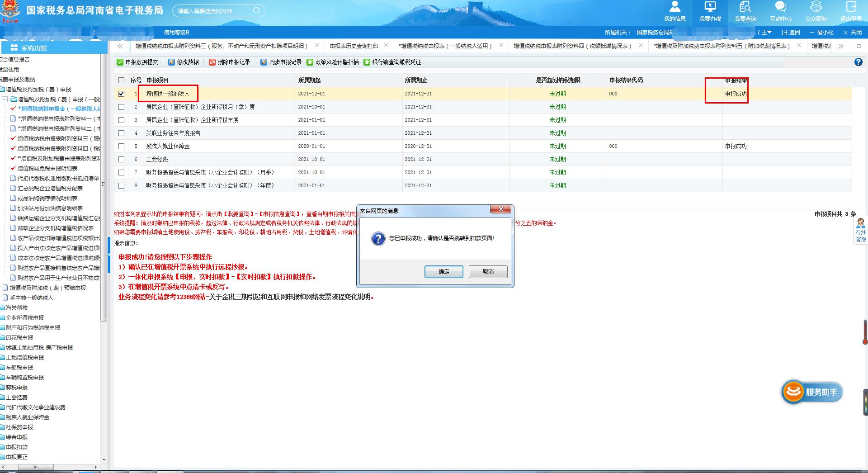Viewport: 868px width, 473px height.
Task: Click the 是否超过纳税期限 column header
Action: pyautogui.click(x=558, y=80)
